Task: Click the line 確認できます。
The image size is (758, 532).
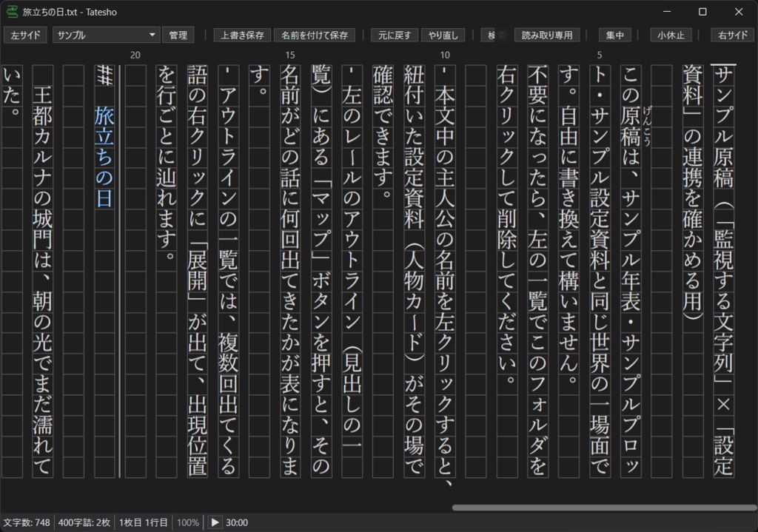Action: tap(383, 132)
